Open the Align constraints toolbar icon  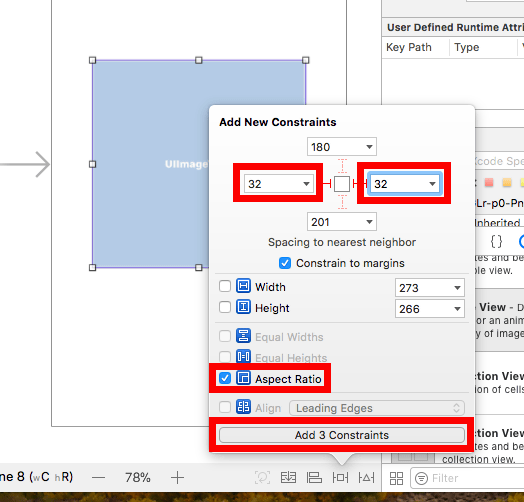(x=314, y=478)
